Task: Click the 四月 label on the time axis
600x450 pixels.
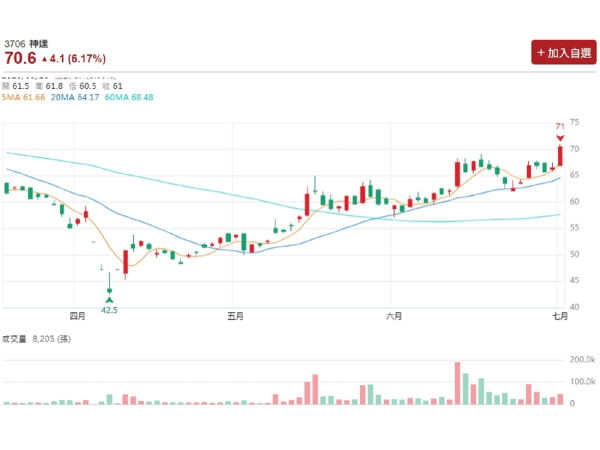Action: click(78, 317)
